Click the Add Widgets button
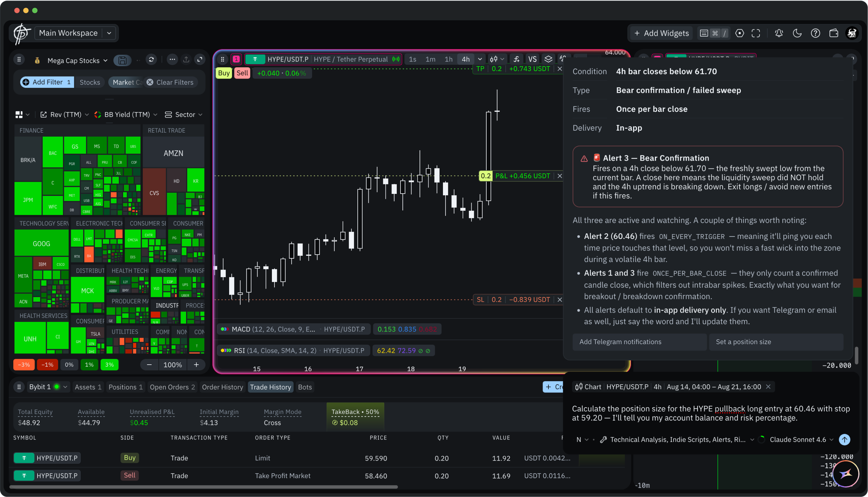 click(661, 33)
